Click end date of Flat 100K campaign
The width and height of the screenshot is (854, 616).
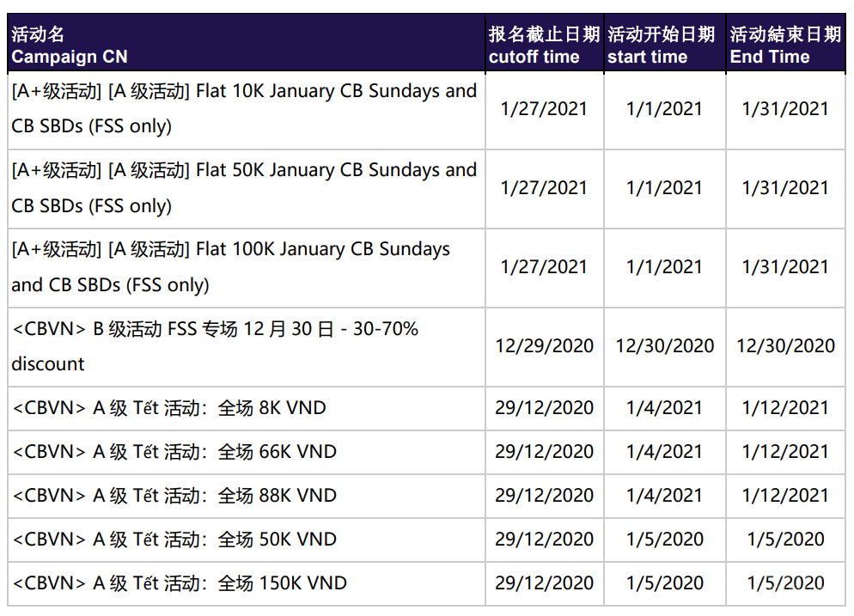pos(785,267)
